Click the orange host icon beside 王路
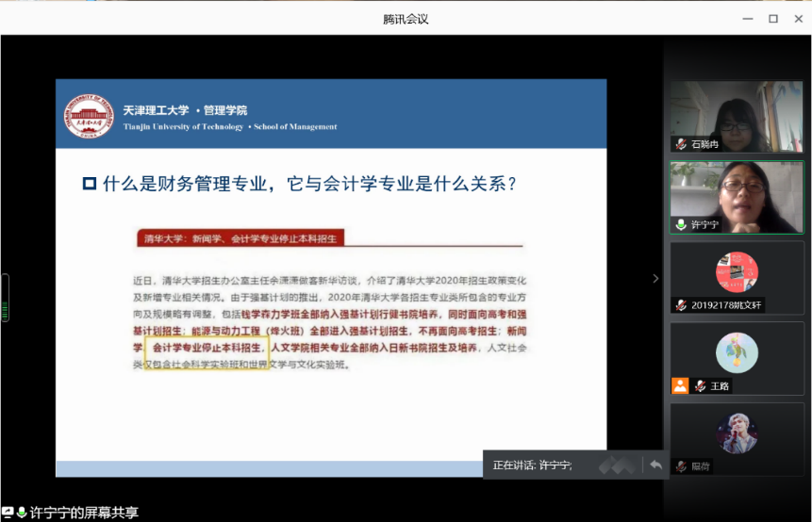The width and height of the screenshot is (812, 522). (x=680, y=385)
